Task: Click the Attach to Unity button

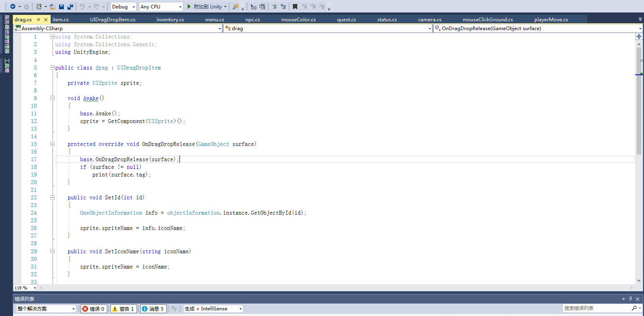Action: [x=207, y=6]
